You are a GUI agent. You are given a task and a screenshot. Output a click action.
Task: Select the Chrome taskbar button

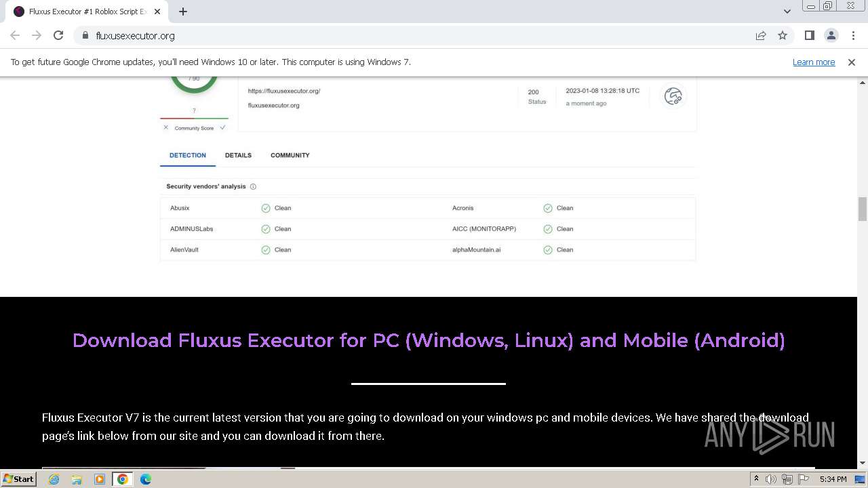[123, 479]
